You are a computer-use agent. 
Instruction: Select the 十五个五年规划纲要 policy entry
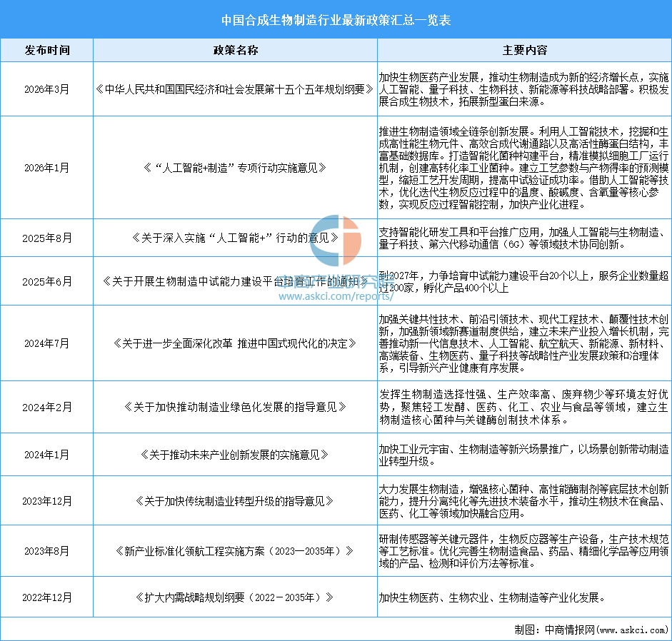(x=235, y=90)
